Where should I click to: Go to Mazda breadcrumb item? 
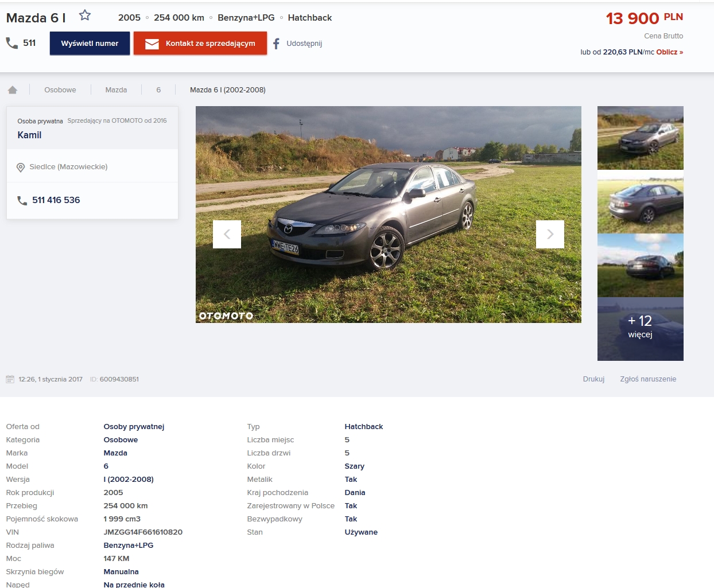pyautogui.click(x=116, y=90)
